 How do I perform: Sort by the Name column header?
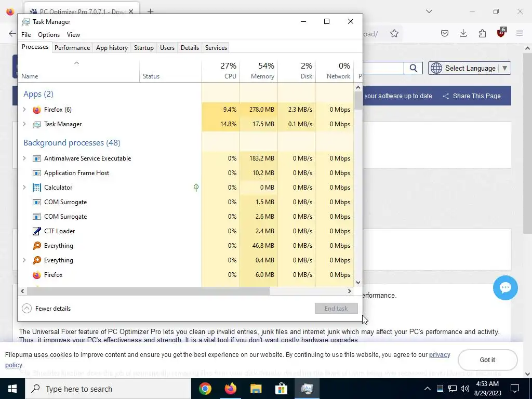point(79,71)
